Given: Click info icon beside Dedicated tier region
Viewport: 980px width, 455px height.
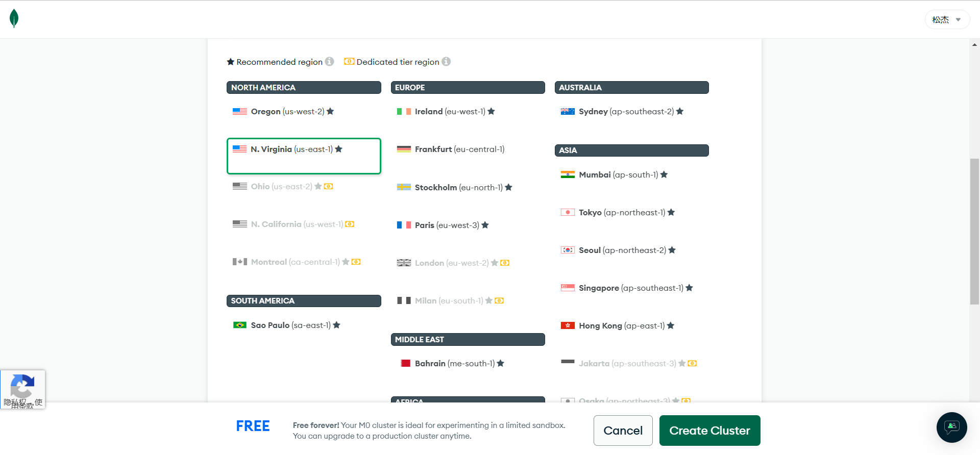Looking at the screenshot, I should coord(446,62).
